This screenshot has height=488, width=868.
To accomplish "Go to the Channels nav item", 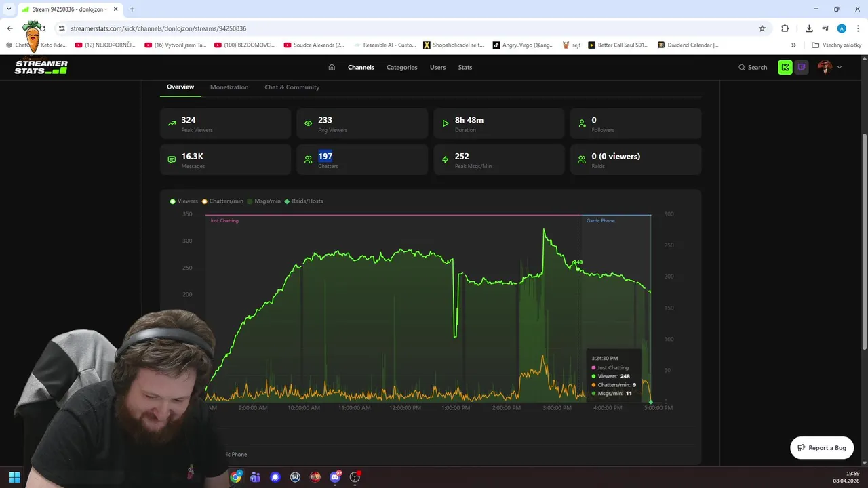I will tap(361, 67).
